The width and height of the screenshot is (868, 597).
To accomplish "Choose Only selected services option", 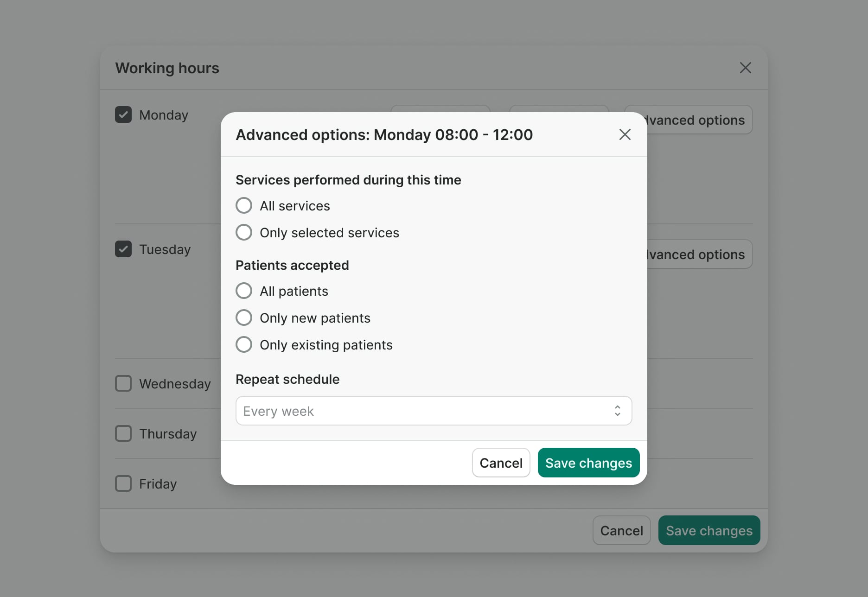I will coord(244,232).
